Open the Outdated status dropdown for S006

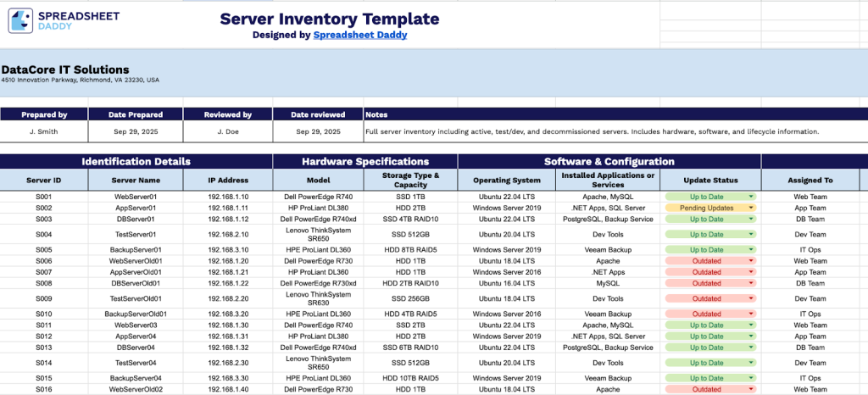coord(751,262)
